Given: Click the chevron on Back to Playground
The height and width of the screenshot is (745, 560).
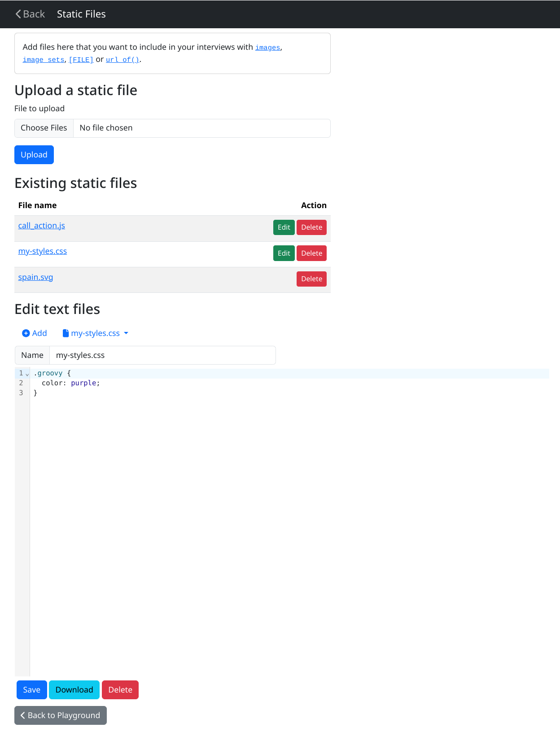Looking at the screenshot, I should pyautogui.click(x=23, y=715).
